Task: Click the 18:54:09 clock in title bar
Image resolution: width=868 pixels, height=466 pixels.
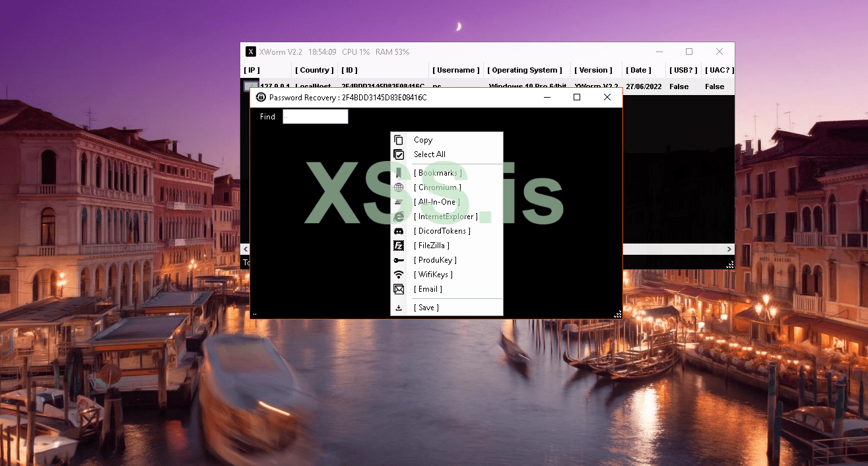Action: point(322,51)
